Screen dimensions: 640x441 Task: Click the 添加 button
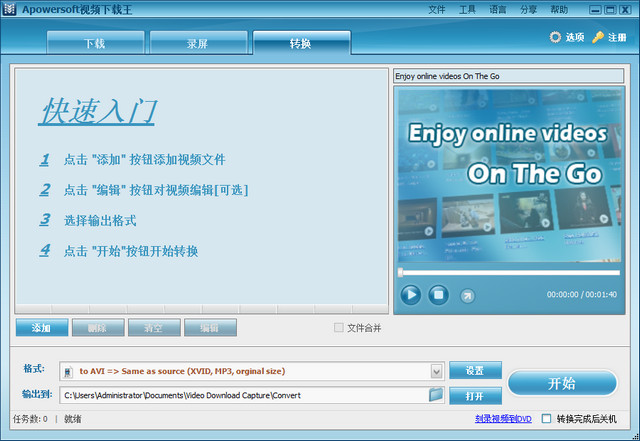point(42,327)
